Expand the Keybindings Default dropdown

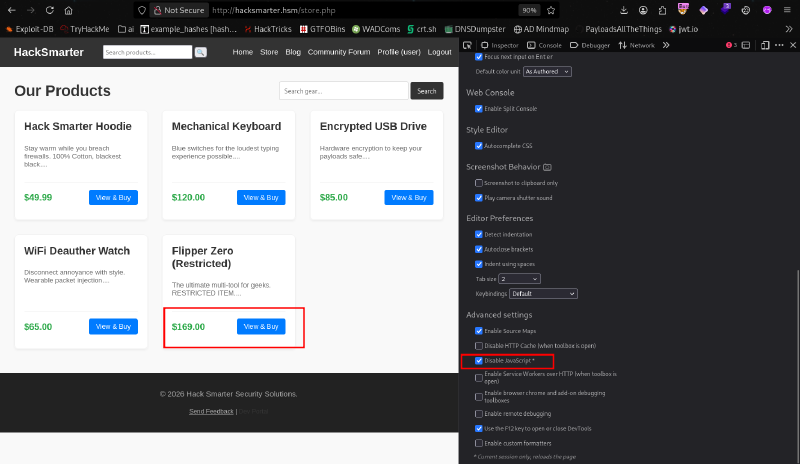(543, 294)
